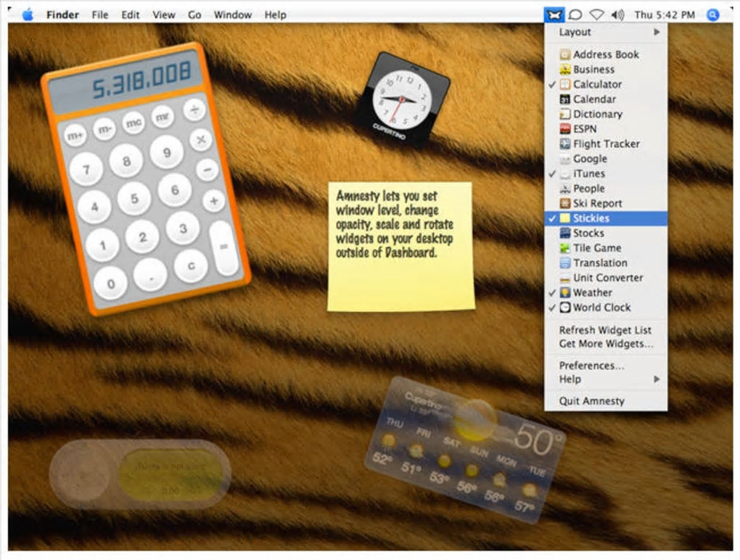Open the Edit menu
Image resolution: width=740 pixels, height=560 pixels.
click(x=131, y=15)
